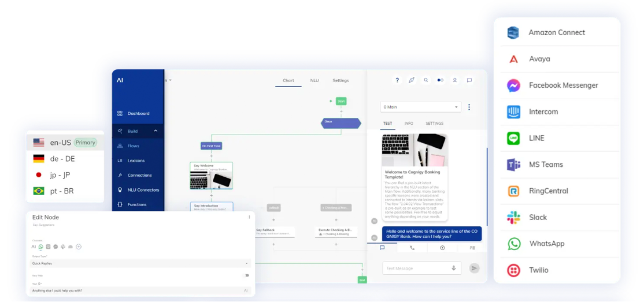644x302 pixels.
Task: Open the help question mark icon
Action: (x=397, y=80)
